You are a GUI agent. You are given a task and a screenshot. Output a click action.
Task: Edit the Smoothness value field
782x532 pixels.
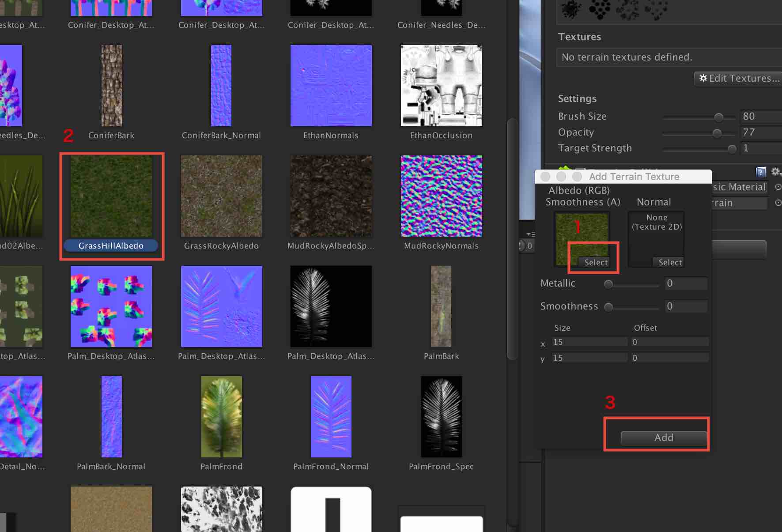tap(686, 306)
